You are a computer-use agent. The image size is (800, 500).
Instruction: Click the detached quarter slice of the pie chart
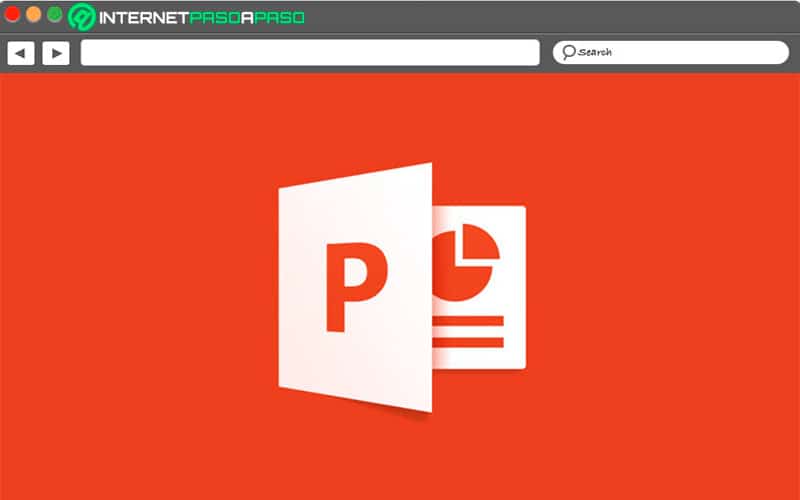(x=481, y=242)
